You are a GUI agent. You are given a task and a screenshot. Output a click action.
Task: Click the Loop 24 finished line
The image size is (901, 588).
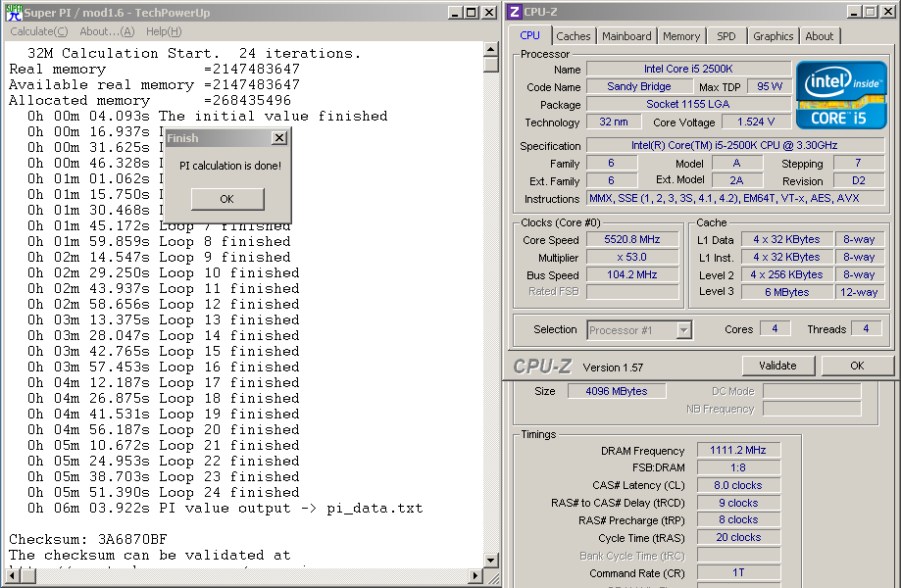(163, 493)
